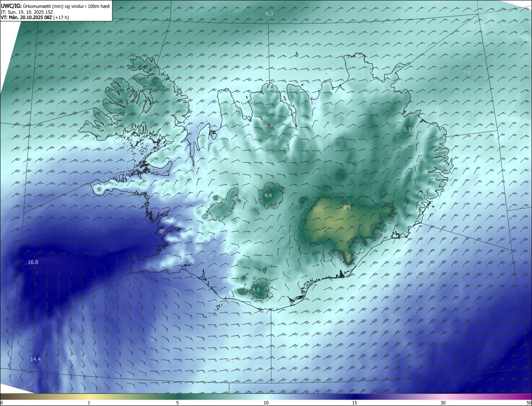Click the 11.1 value near the bottom left
Image resolution: width=532 pixels, height=406 pixels.
click(72, 357)
